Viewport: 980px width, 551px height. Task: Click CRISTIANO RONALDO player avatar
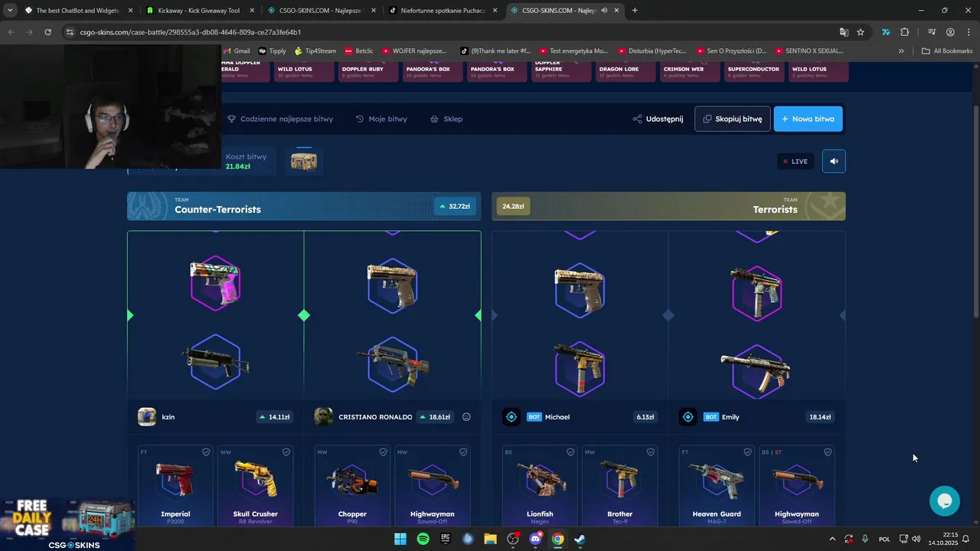323,417
